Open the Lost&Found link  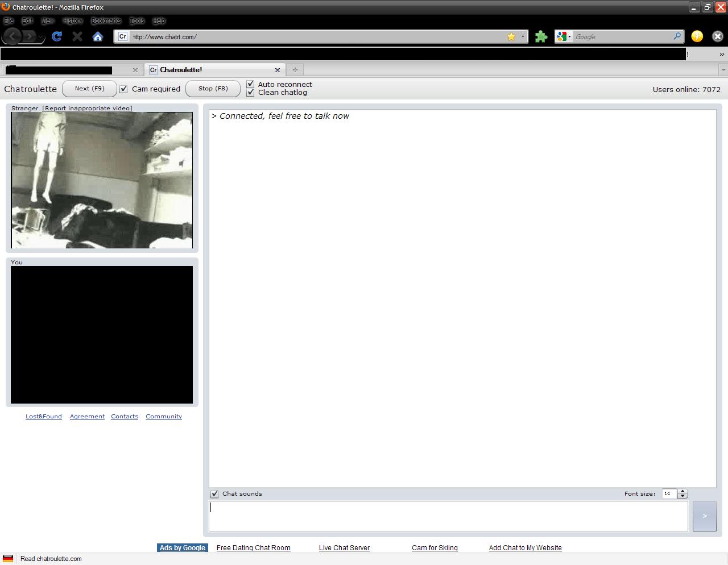[44, 417]
